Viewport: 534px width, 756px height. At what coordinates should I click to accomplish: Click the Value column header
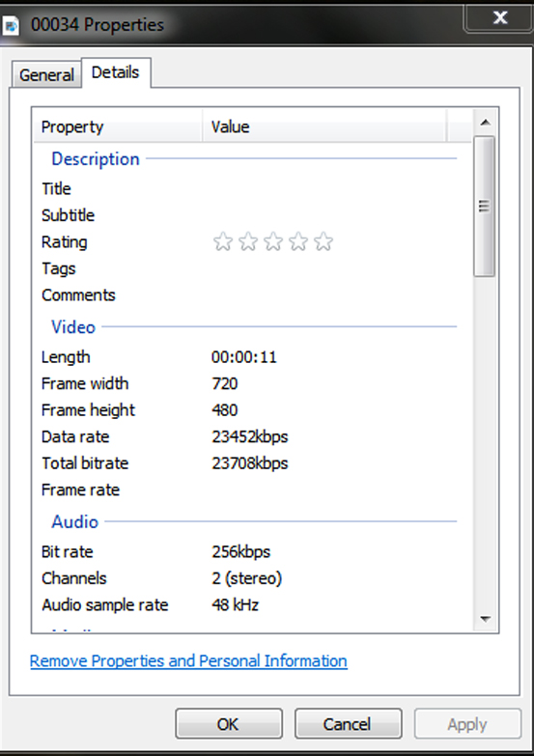[x=324, y=126]
